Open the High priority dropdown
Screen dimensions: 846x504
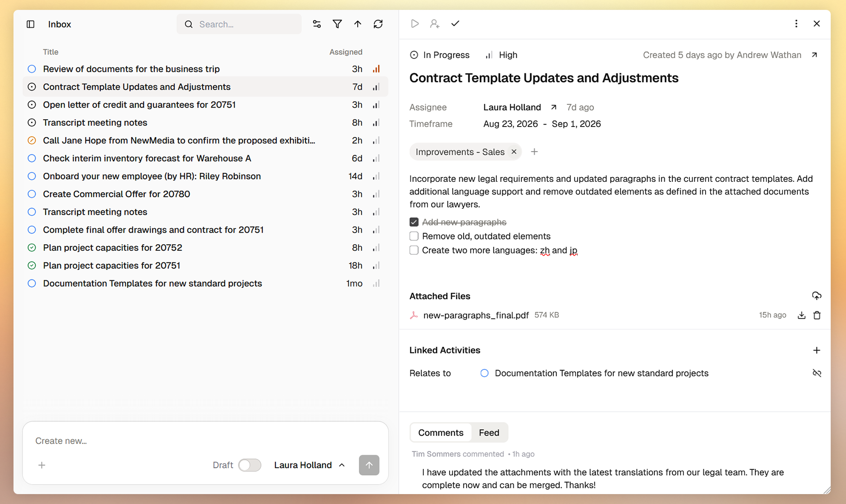pos(501,55)
